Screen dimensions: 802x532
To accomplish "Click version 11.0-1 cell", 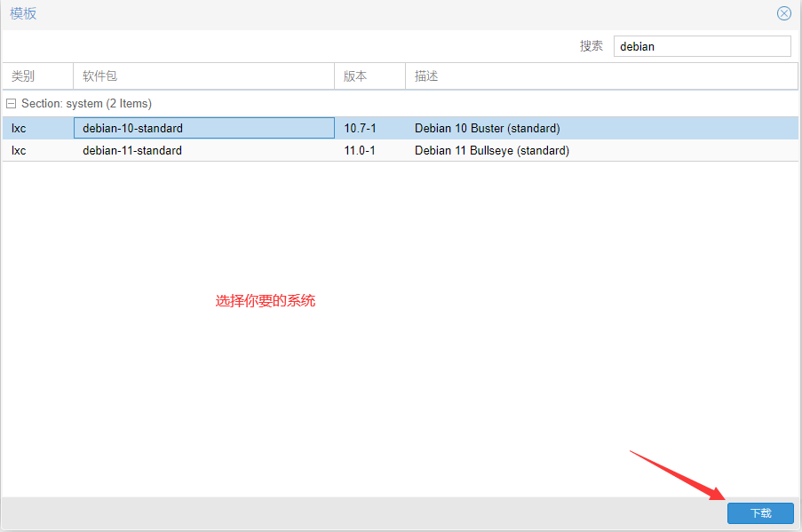I will (360, 151).
